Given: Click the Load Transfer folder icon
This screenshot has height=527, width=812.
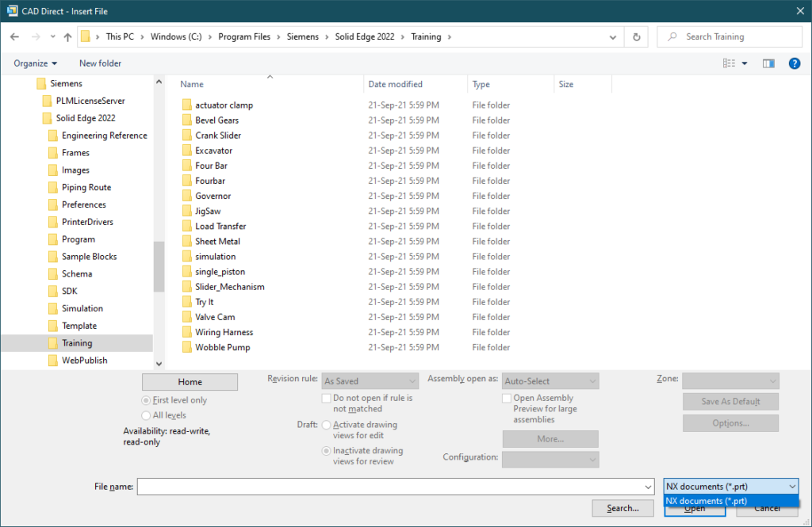Looking at the screenshot, I should (x=187, y=226).
